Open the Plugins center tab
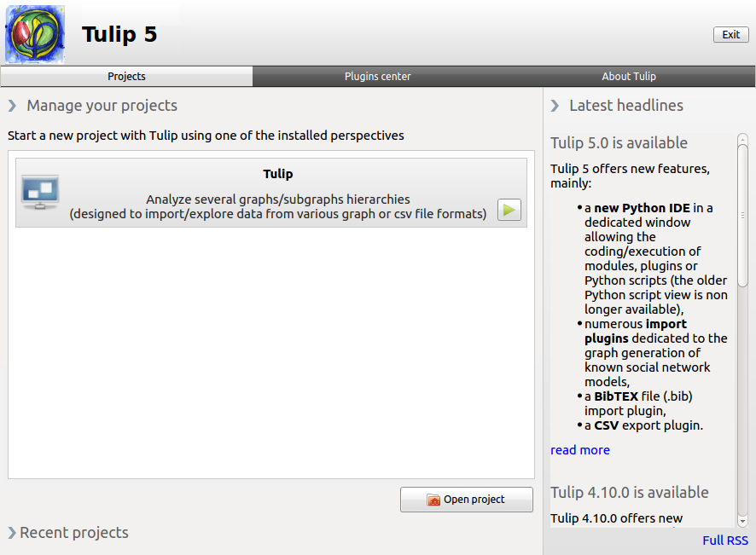Image resolution: width=756 pixels, height=555 pixels. [377, 76]
